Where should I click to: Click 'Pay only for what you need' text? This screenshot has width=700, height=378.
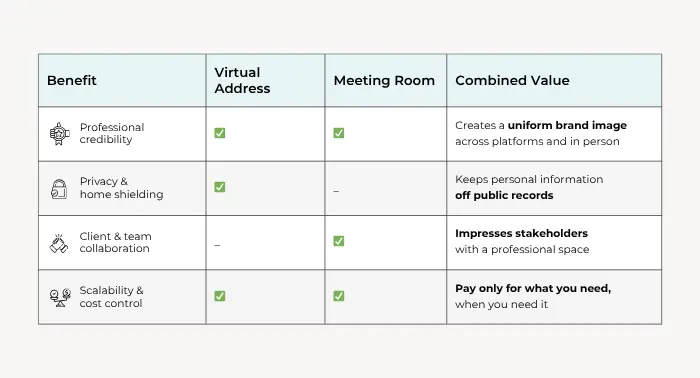coord(533,288)
